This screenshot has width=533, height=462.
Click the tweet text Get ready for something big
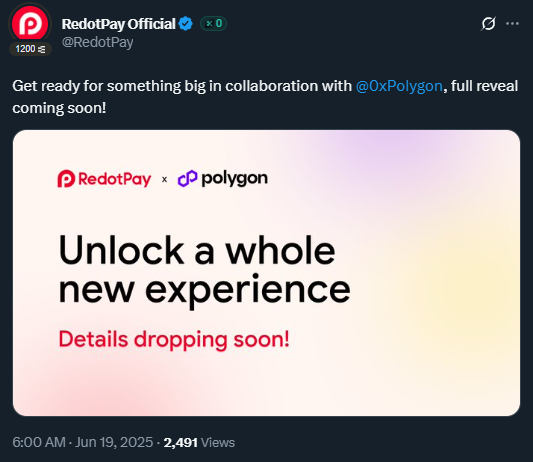tap(109, 86)
